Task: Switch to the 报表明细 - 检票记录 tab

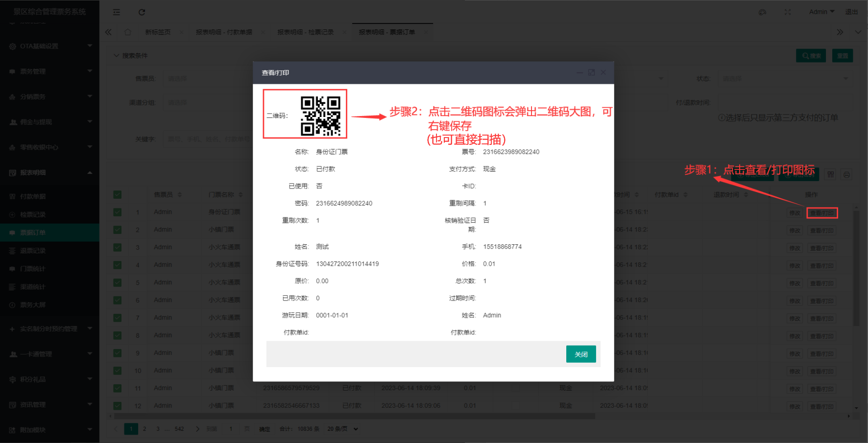Action: coord(305,32)
